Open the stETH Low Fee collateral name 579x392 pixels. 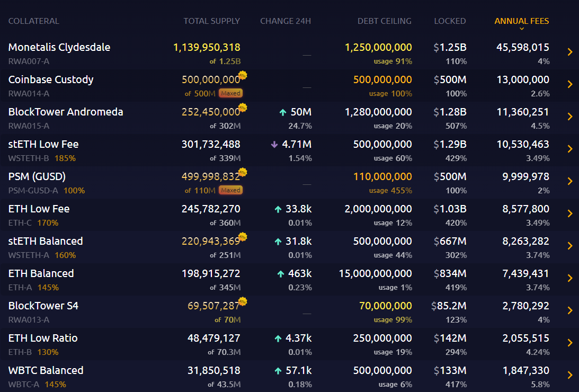(43, 144)
